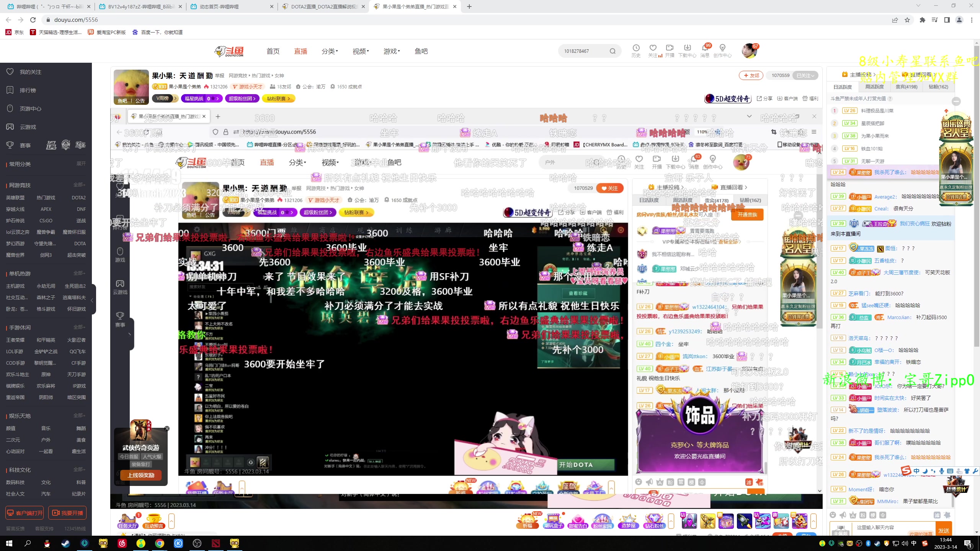Viewport: 980px width, 551px height.
Task: Open the 下载中心 download icon
Action: pos(687,48)
